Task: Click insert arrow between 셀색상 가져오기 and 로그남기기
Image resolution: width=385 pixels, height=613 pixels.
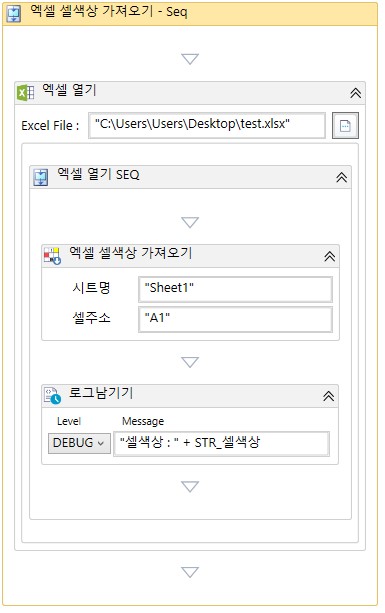Action: click(x=190, y=362)
